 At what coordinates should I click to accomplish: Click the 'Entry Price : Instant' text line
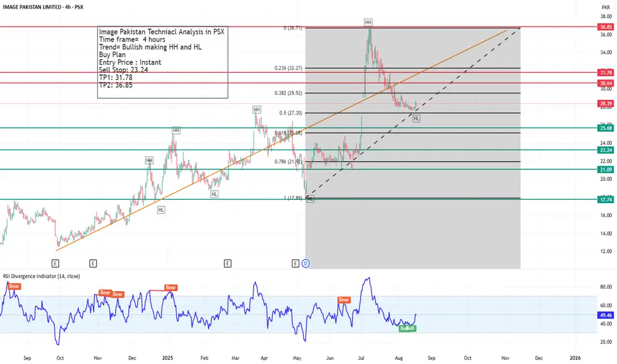(x=130, y=62)
